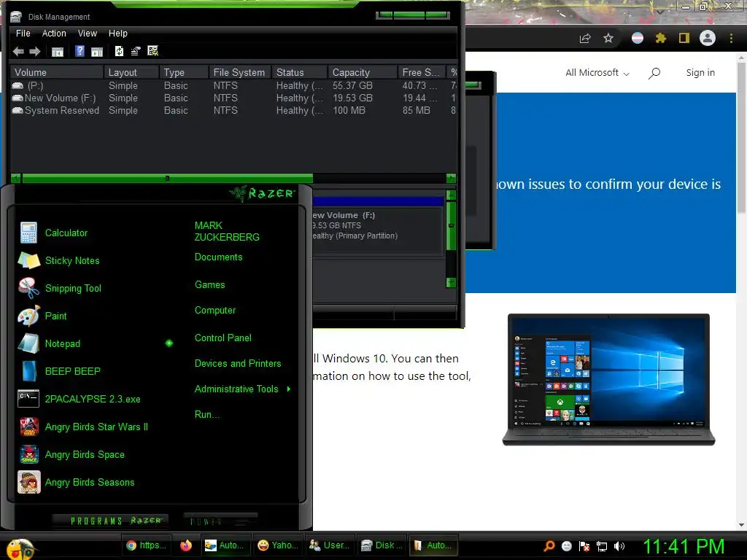Show/hide console tree toolbar icon
This screenshot has width=747, height=560.
(x=57, y=52)
